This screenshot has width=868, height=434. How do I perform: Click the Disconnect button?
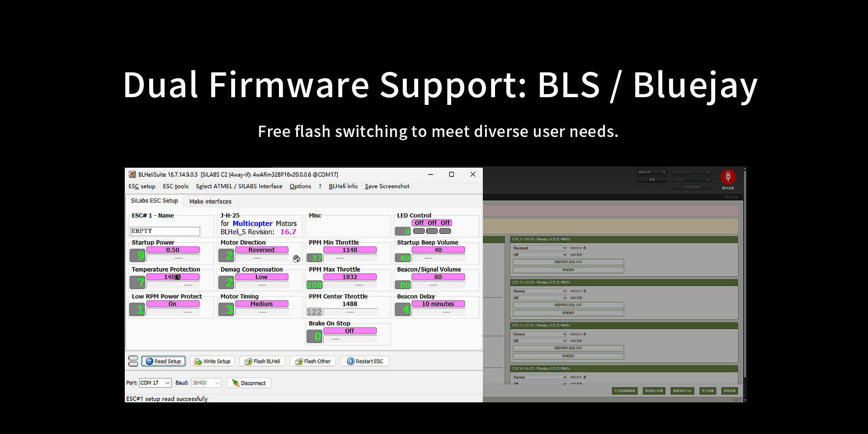tap(249, 383)
